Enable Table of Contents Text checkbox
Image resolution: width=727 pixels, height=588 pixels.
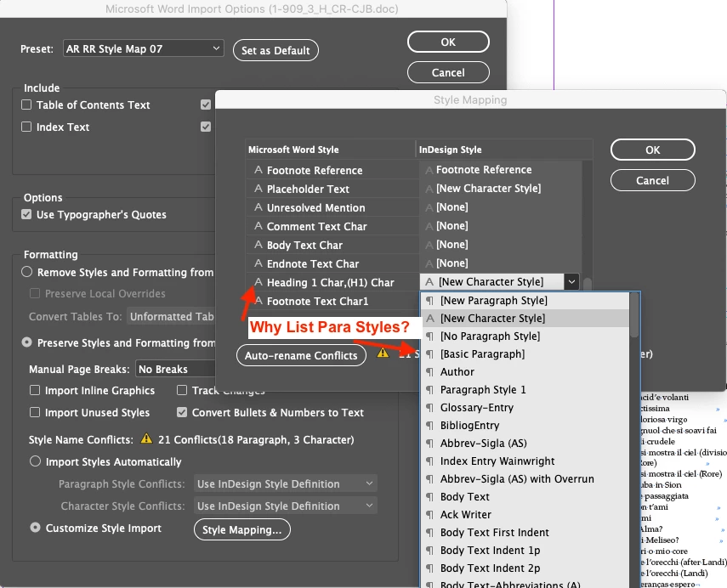26,105
